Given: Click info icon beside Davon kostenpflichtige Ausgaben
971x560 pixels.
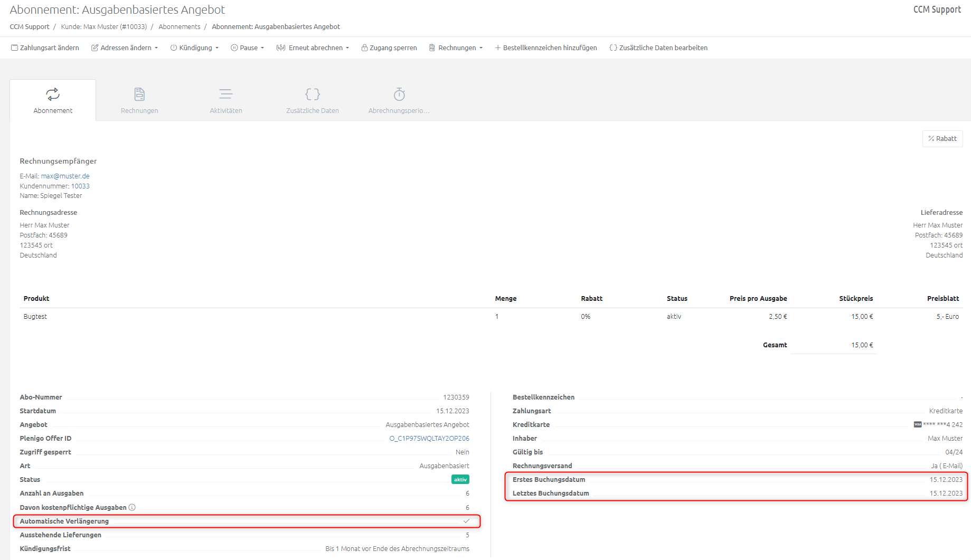Looking at the screenshot, I should point(132,507).
